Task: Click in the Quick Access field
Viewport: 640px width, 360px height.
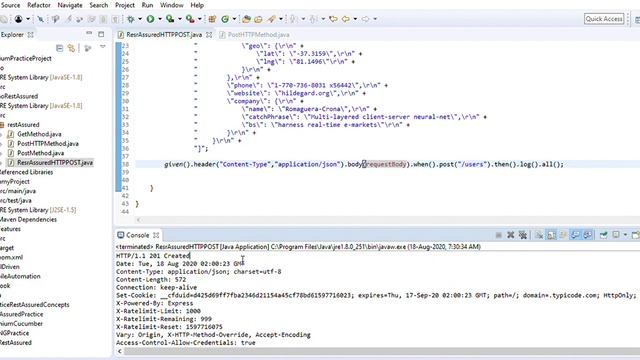Action: 604,19
